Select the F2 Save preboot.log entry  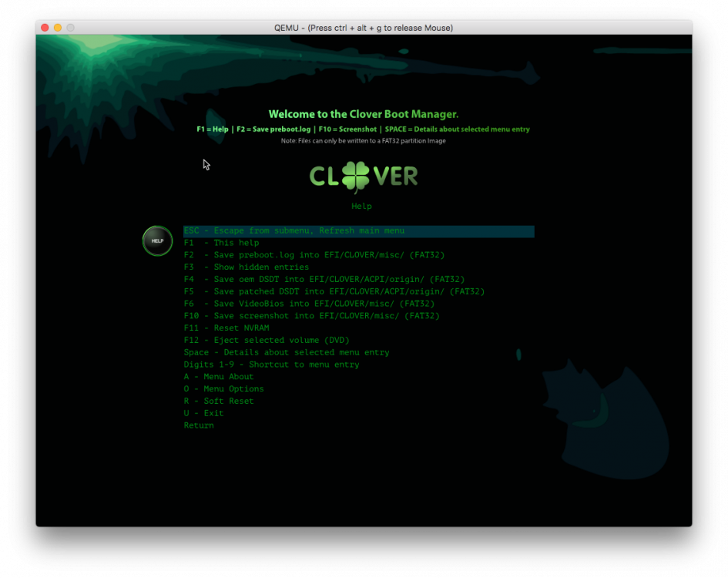click(x=314, y=255)
